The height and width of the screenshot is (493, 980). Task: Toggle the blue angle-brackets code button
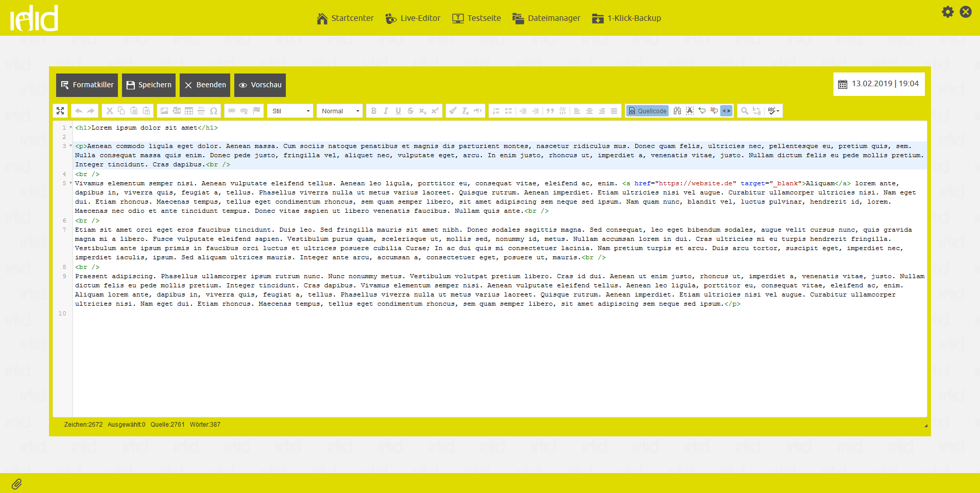click(726, 111)
